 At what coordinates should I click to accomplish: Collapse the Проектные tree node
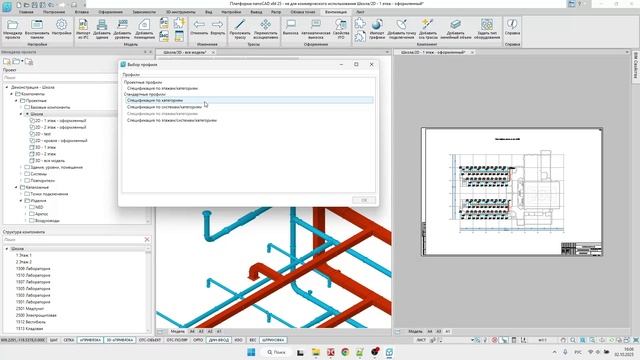click(x=16, y=100)
